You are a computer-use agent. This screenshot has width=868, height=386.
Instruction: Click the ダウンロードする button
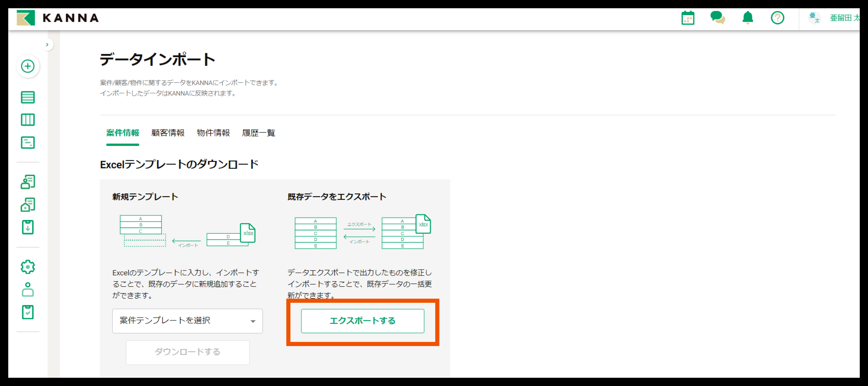187,352
